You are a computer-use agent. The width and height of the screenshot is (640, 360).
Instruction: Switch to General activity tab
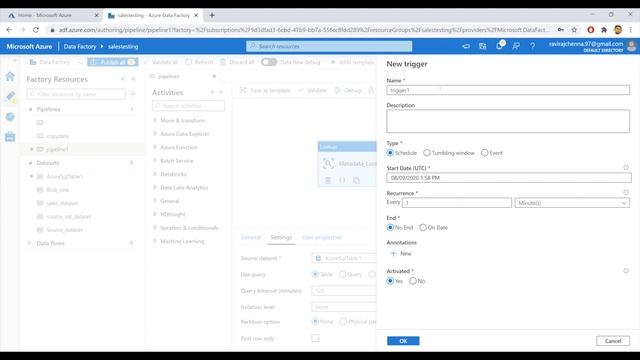[x=250, y=237]
